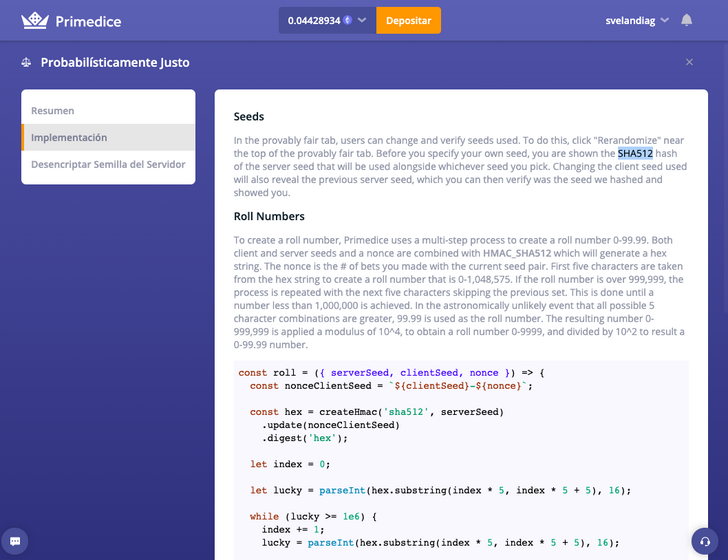Viewport: 728px width, 560px height.
Task: Close the Probabilísticamente Justo panel
Action: [689, 62]
